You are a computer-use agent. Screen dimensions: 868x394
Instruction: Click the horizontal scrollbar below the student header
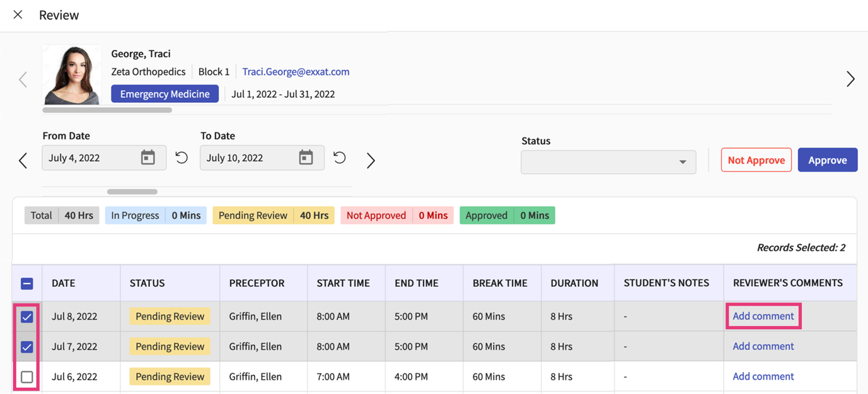pos(107,110)
